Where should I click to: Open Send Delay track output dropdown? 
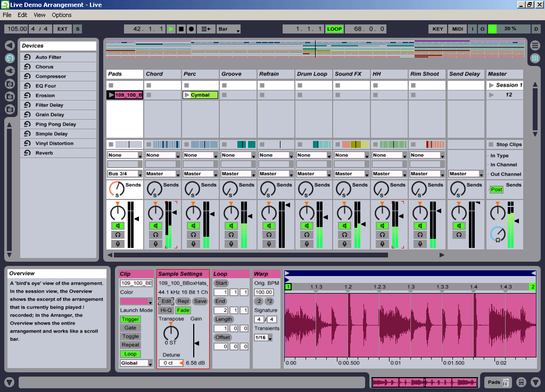[466, 173]
